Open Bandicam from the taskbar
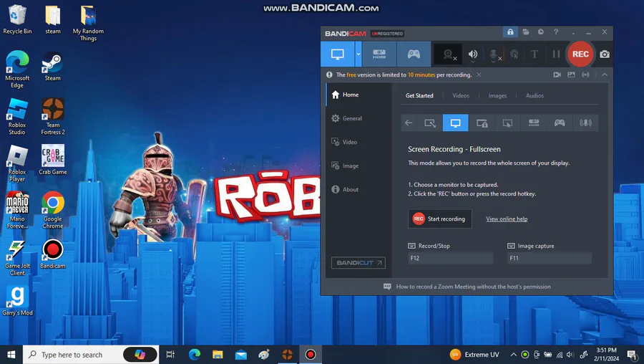644x364 pixels. click(311, 355)
